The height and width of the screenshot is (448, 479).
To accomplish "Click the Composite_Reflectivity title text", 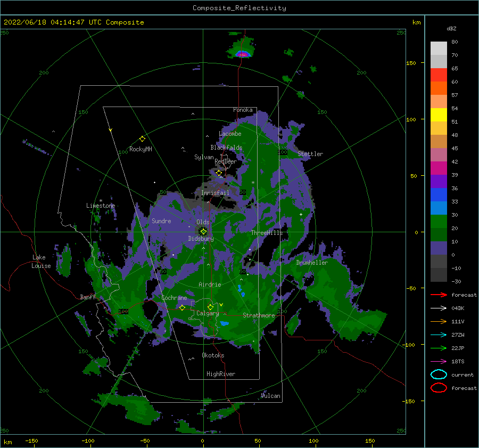I will point(240,8).
